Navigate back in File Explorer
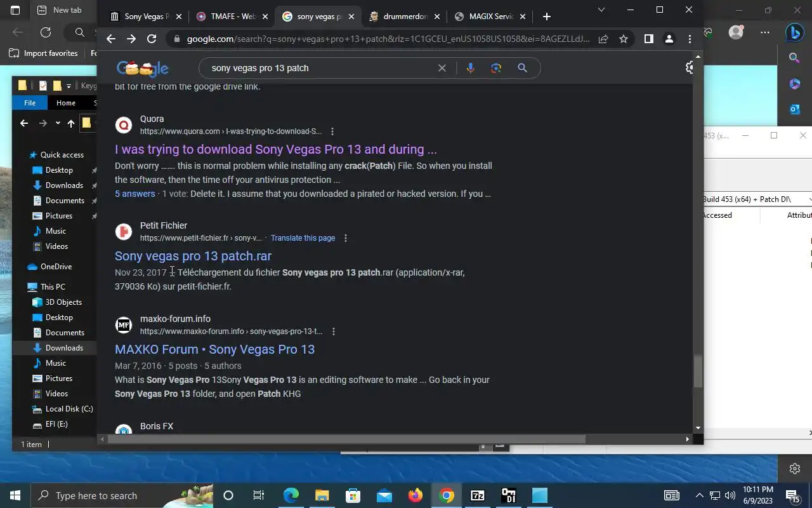812x508 pixels. (x=24, y=123)
